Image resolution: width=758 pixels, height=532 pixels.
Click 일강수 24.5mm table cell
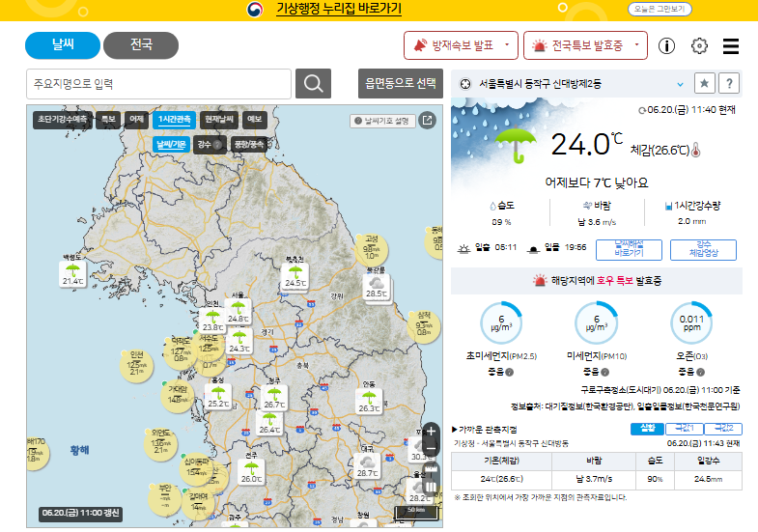(708, 479)
